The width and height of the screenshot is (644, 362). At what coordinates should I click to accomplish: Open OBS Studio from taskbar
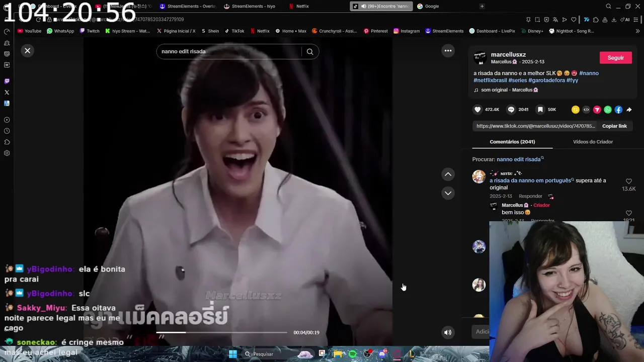(367, 354)
